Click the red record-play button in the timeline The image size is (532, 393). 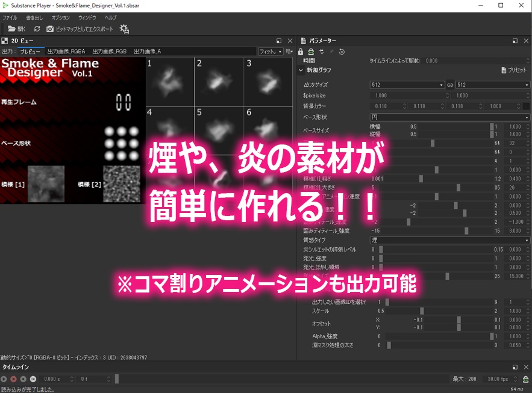[14, 379]
